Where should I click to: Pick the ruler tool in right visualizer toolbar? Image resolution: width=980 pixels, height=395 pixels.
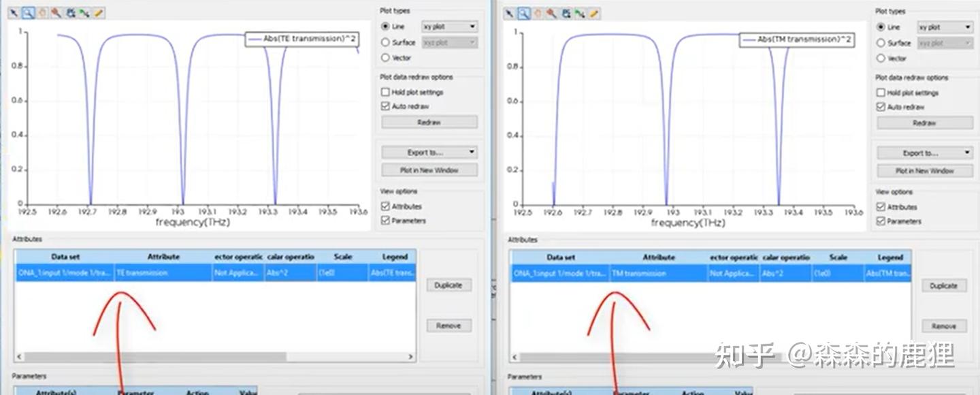tap(594, 13)
